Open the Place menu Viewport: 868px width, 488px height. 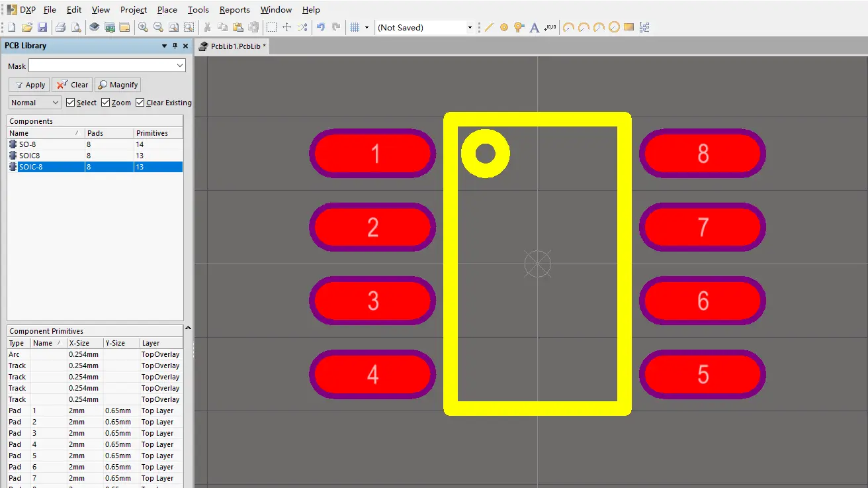[x=167, y=10]
